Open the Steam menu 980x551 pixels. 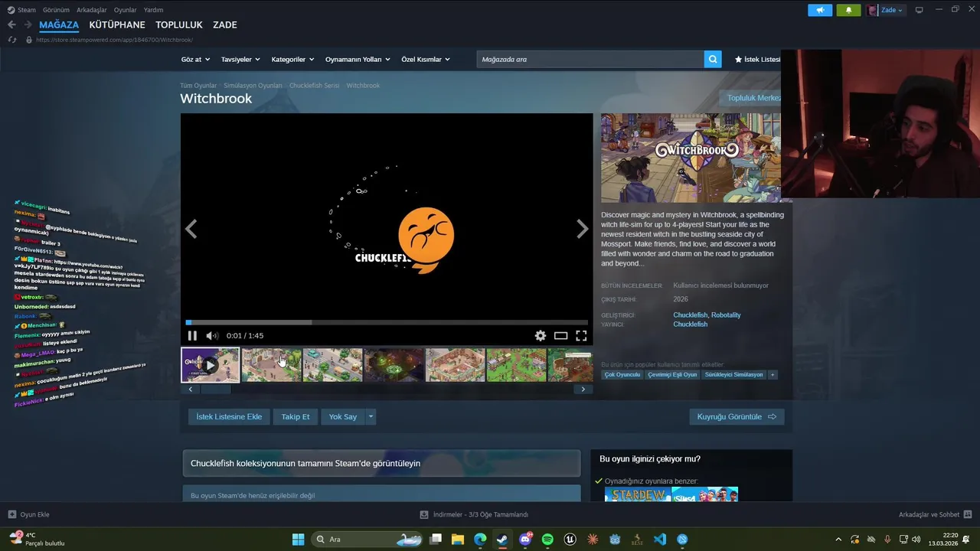[21, 10]
